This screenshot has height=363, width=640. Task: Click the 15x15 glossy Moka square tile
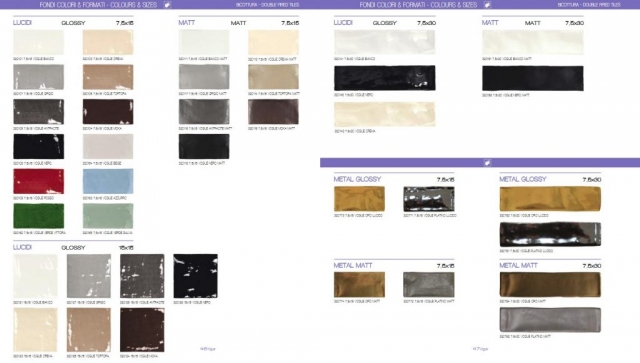point(142,330)
